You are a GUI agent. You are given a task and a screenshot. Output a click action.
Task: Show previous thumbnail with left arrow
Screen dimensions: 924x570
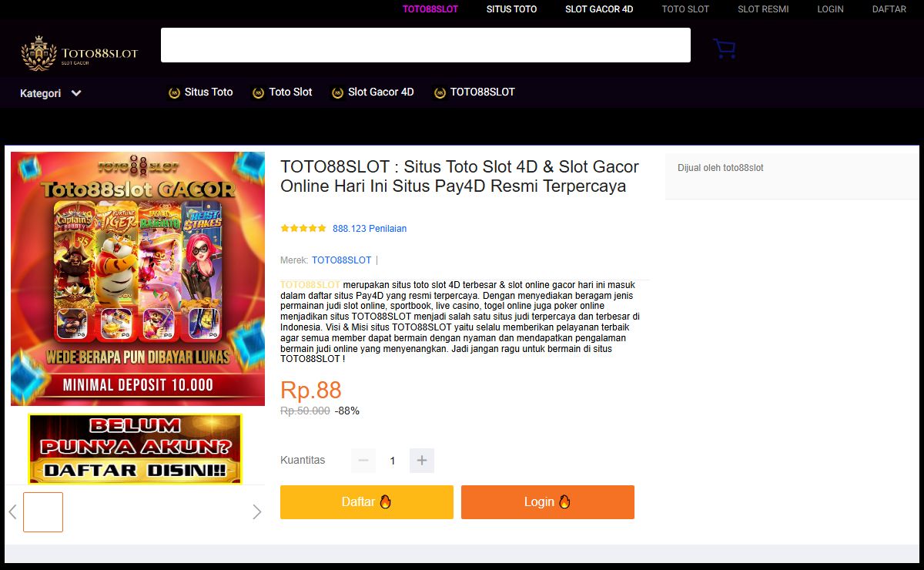(12, 511)
